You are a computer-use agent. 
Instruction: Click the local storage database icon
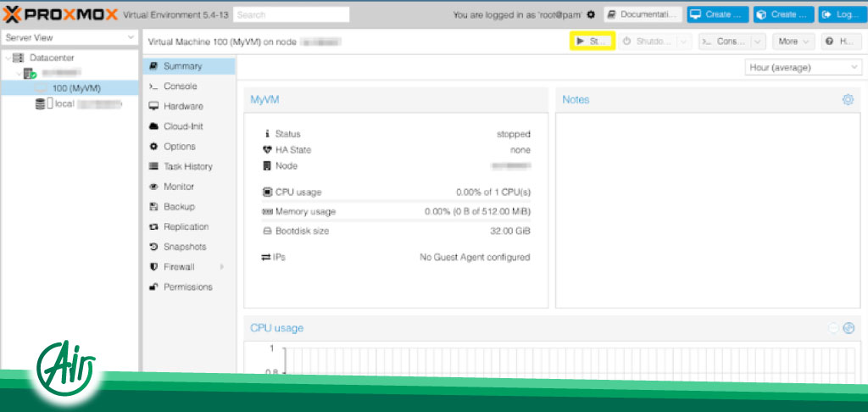coord(40,103)
